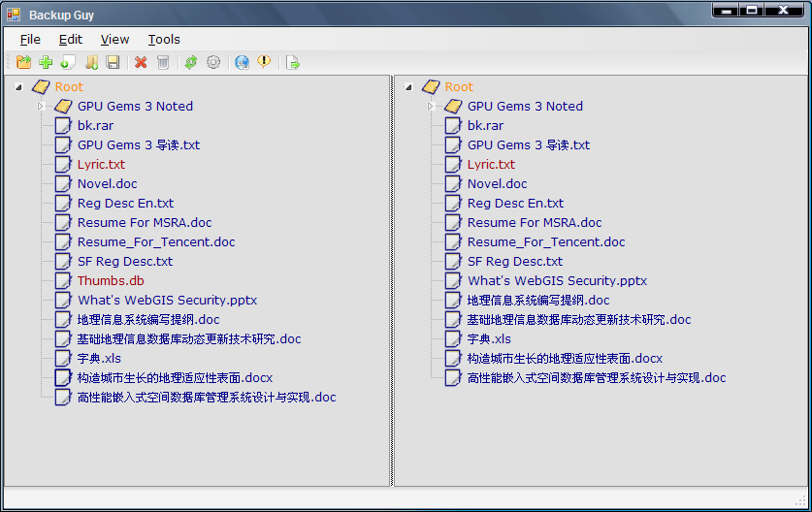Image resolution: width=812 pixels, height=512 pixels.
Task: Open the File menu
Action: [30, 40]
